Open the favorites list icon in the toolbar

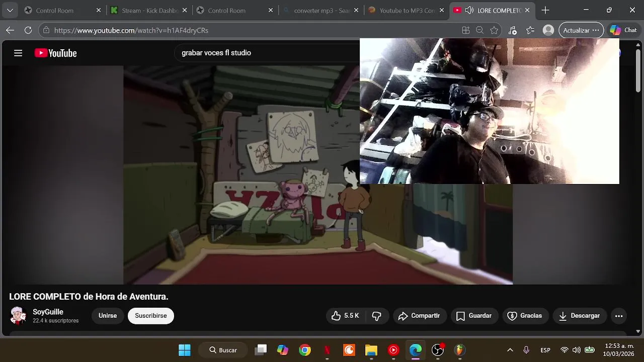[x=530, y=30]
